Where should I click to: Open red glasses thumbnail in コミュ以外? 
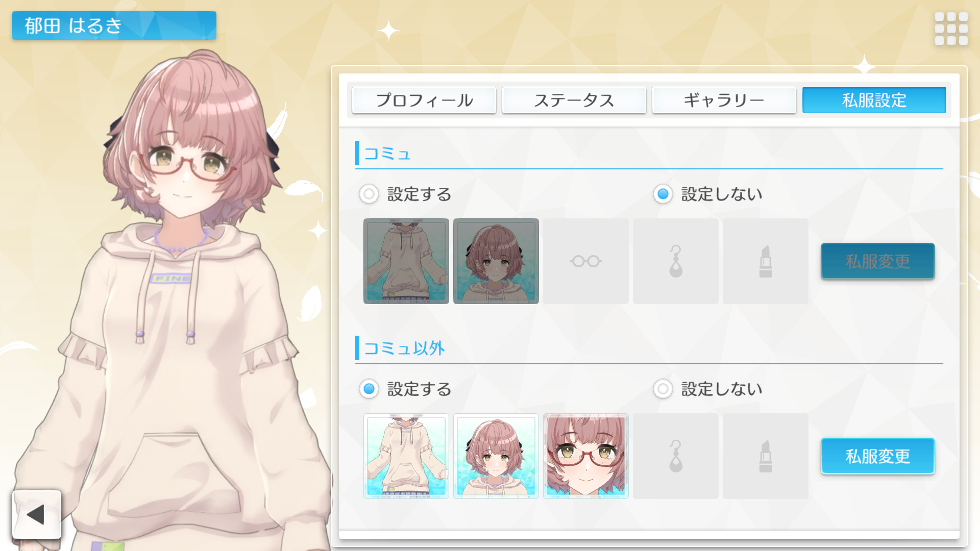pos(586,456)
